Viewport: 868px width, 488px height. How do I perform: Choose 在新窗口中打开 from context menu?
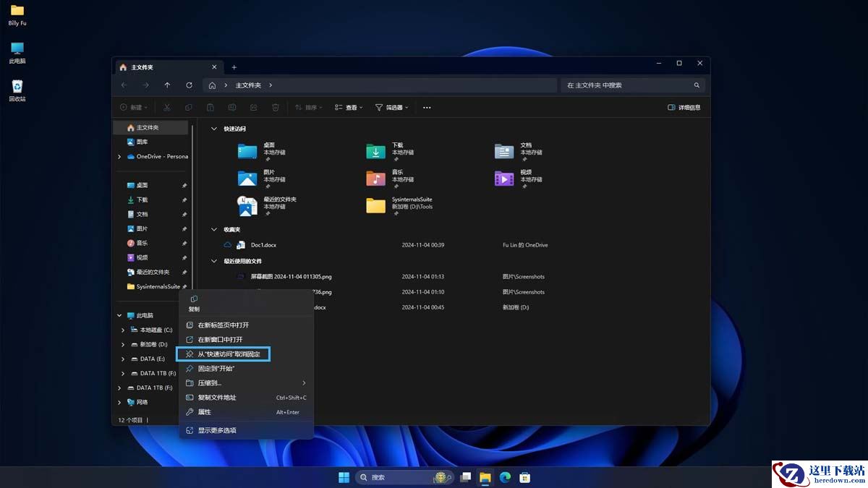point(246,340)
